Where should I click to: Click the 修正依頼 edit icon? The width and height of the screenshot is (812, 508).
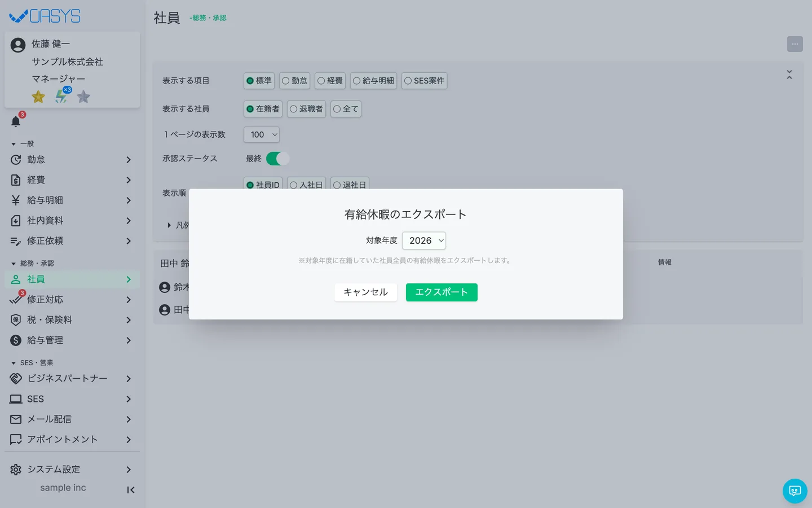click(16, 241)
